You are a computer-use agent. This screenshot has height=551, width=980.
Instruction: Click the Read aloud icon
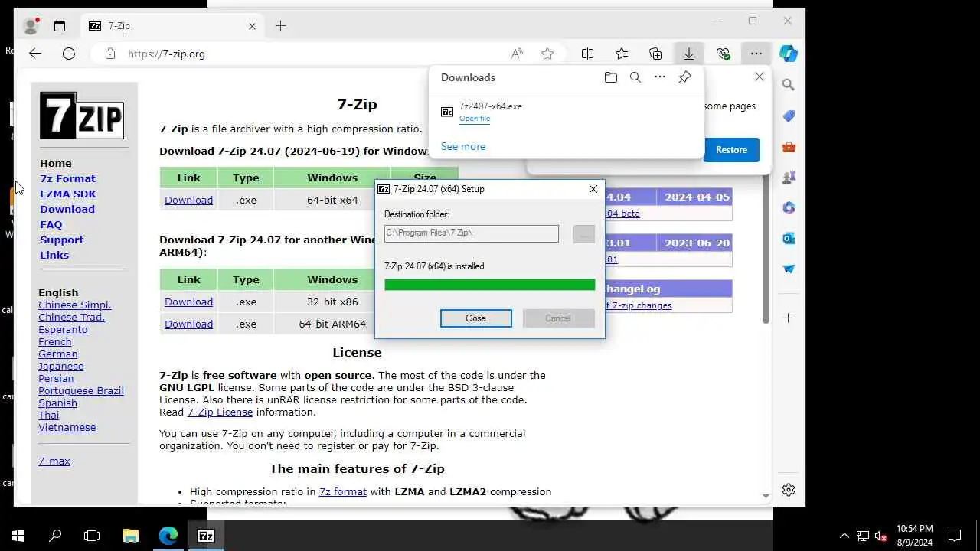click(517, 54)
